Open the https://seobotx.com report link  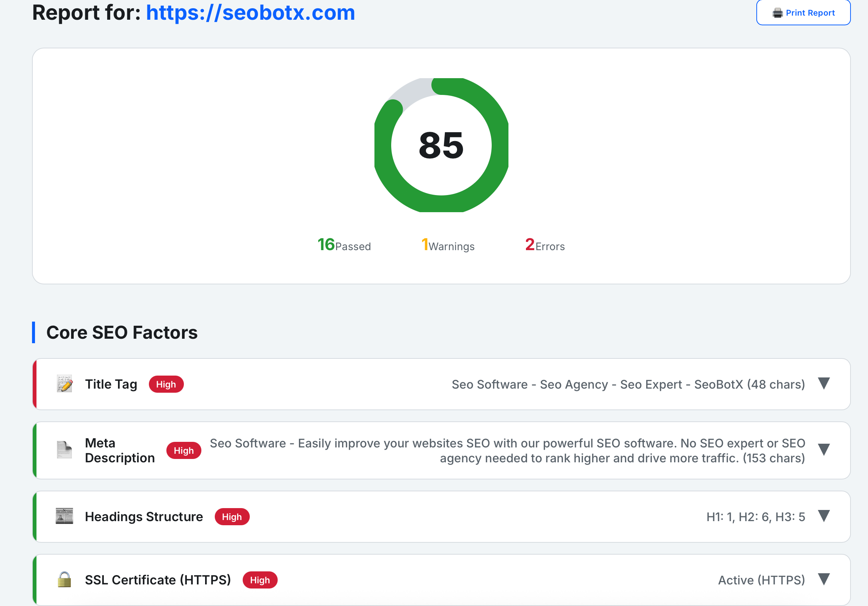[x=250, y=13]
